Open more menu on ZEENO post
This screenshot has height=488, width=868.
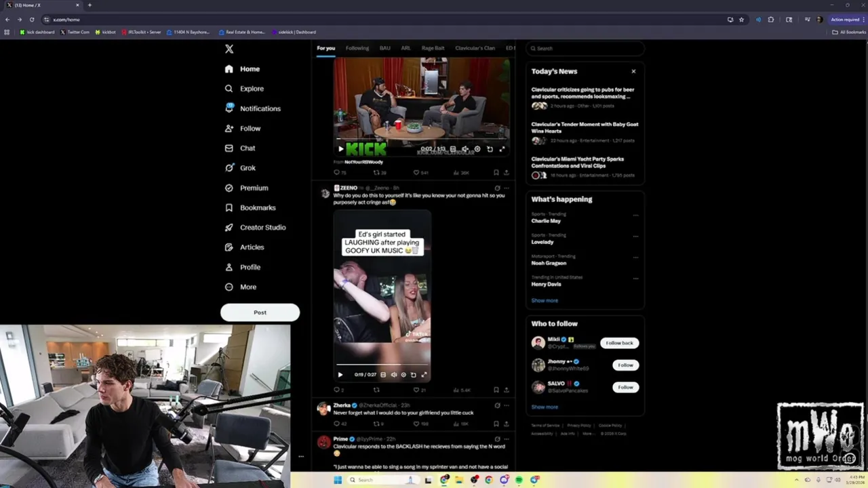[x=507, y=188]
